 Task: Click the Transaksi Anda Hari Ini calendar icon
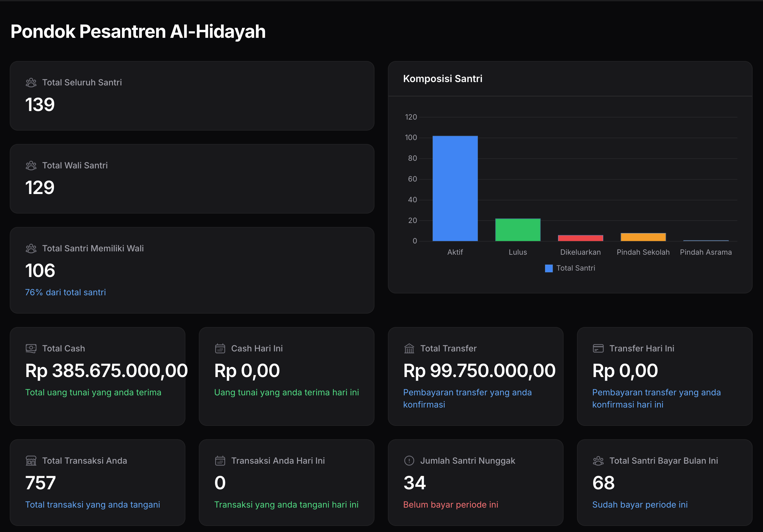point(220,461)
